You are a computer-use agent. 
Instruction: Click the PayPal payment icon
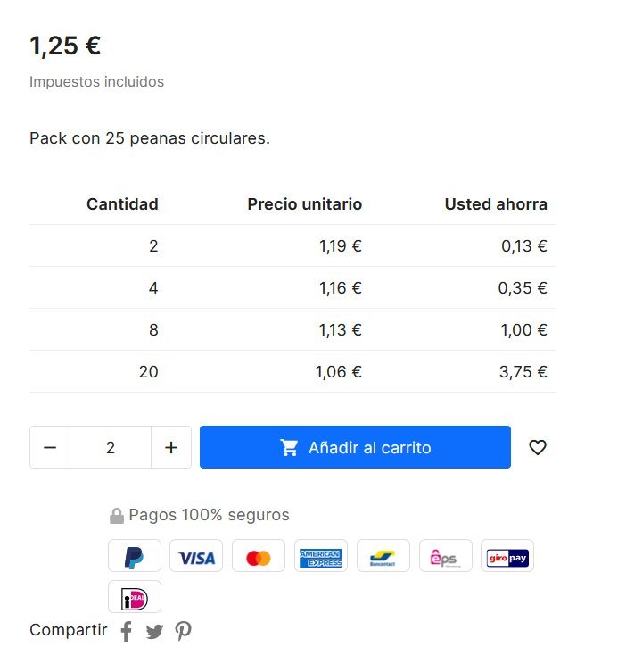(135, 556)
